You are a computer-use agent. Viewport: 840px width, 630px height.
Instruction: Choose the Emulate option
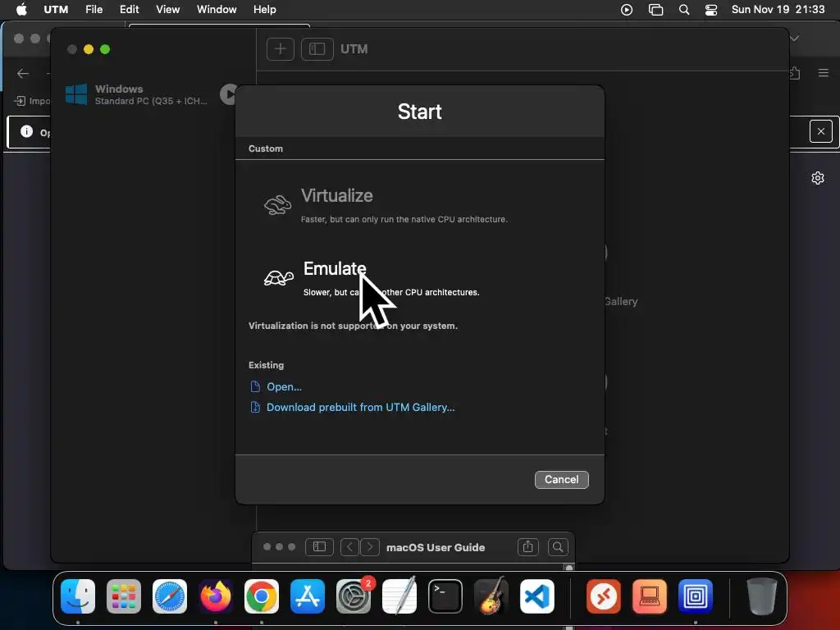[372, 279]
